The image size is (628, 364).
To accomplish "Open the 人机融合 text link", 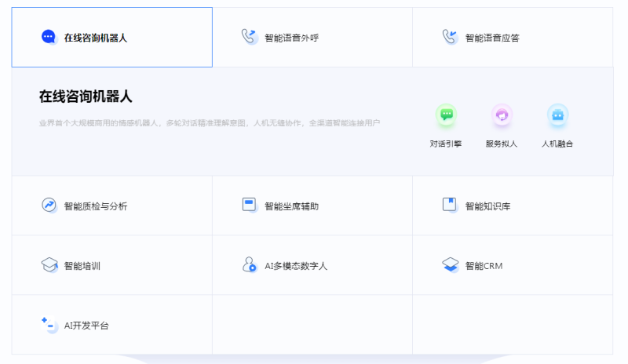I will click(557, 144).
